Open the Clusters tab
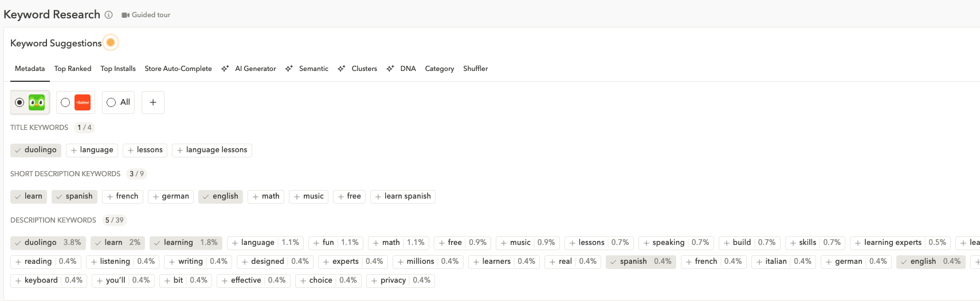Viewport: 980px width, 301px height. 358,69
